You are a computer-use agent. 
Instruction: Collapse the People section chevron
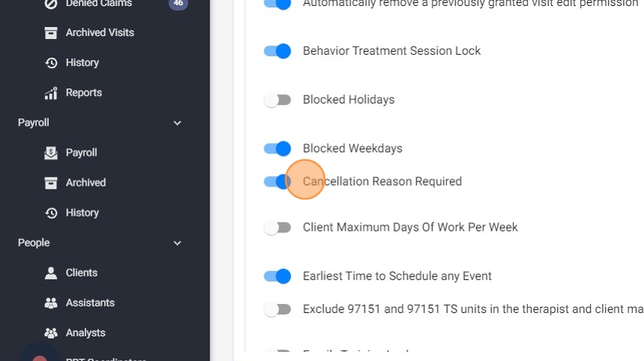[x=177, y=243]
